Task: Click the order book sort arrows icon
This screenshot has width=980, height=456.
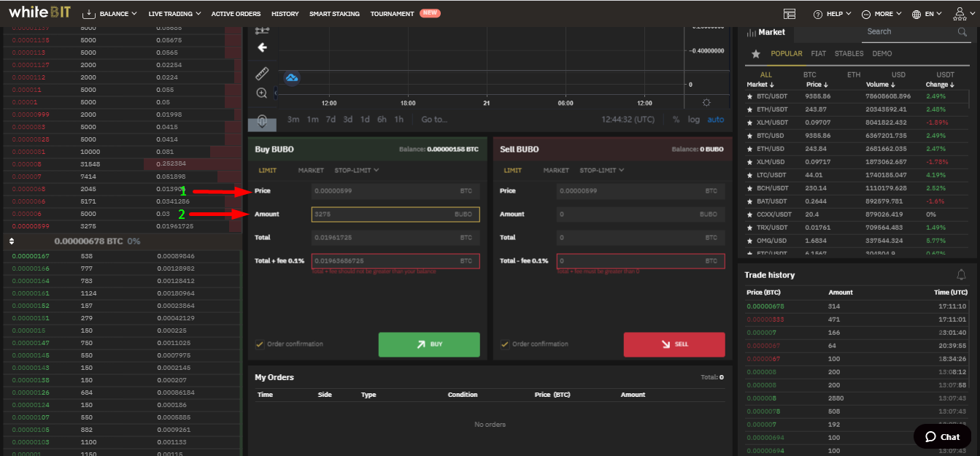Action: [11, 241]
